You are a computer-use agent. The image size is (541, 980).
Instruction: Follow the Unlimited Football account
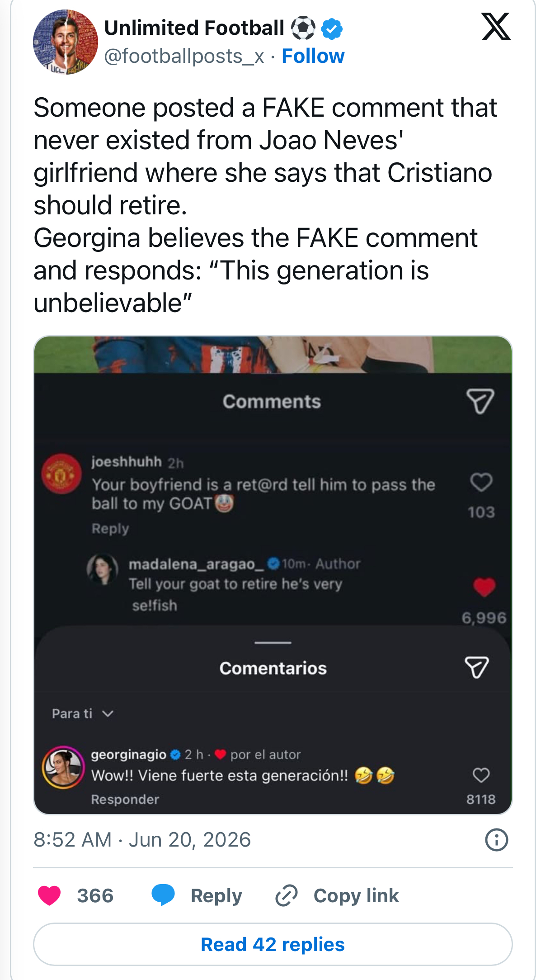(x=313, y=57)
